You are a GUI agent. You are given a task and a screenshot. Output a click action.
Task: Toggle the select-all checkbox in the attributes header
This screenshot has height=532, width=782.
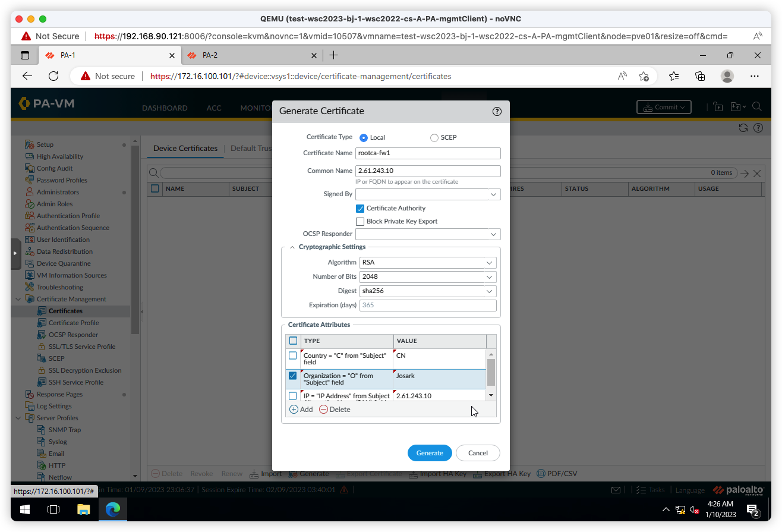(293, 341)
